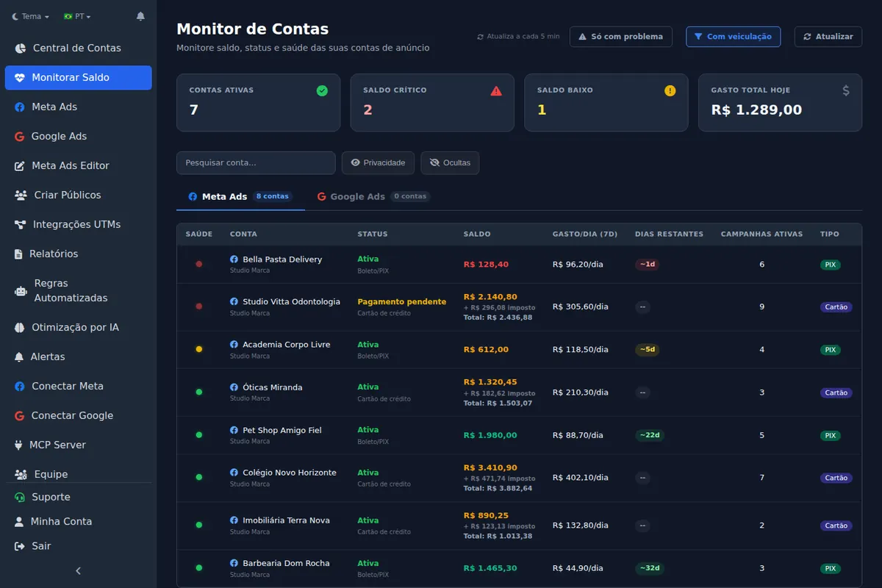
Task: Click the Dias Restantes column header
Action: pos(669,234)
